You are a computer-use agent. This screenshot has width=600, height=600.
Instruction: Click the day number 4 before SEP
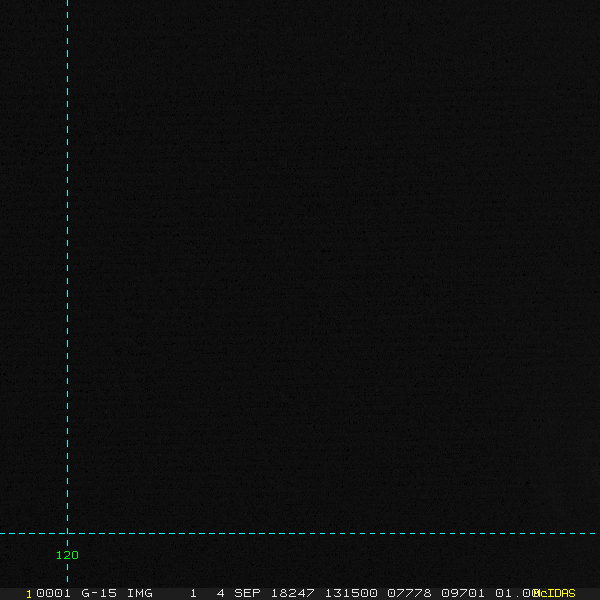tap(220, 593)
